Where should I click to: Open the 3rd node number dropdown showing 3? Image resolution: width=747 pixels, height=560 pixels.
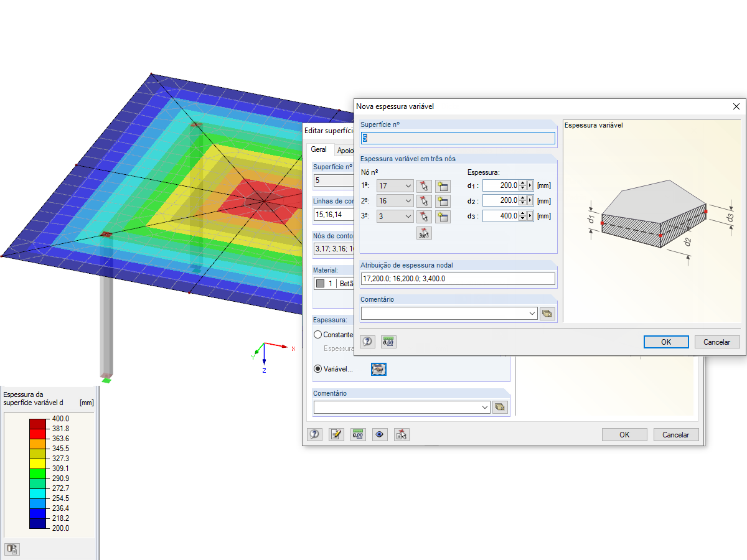tap(395, 217)
